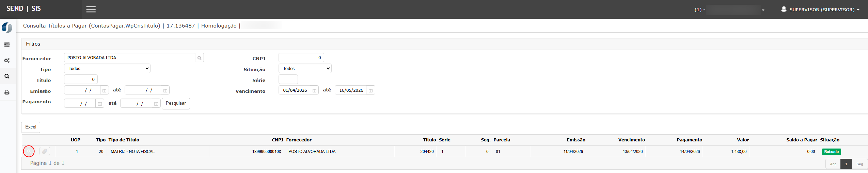Click the printer icon in left sidebar
The width and height of the screenshot is (868, 173).
[7, 92]
